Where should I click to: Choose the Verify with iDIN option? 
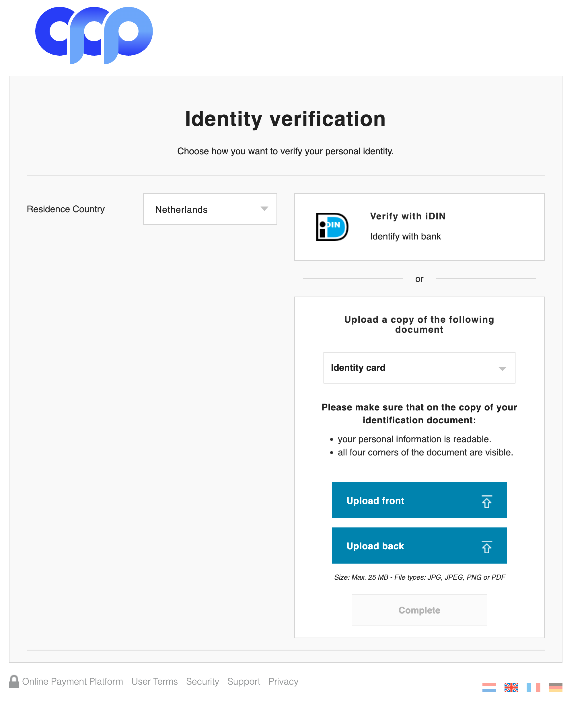[419, 227]
